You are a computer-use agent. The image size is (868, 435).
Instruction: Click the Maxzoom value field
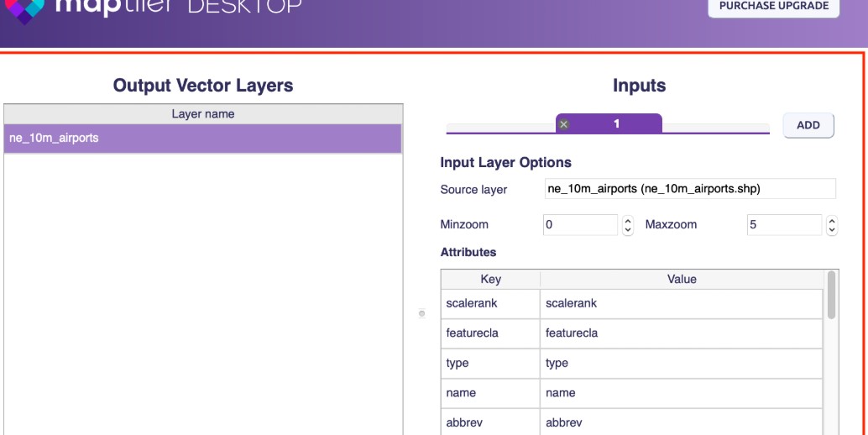click(784, 225)
